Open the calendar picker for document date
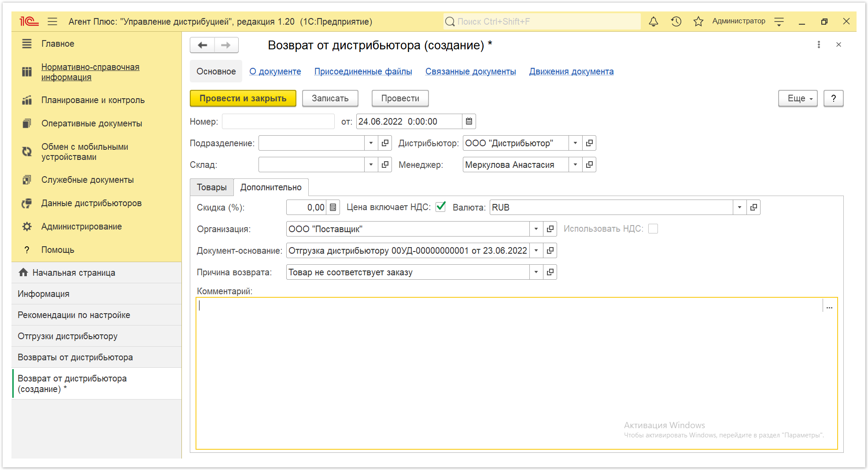Viewport: 868px width, 470px height. coord(469,122)
